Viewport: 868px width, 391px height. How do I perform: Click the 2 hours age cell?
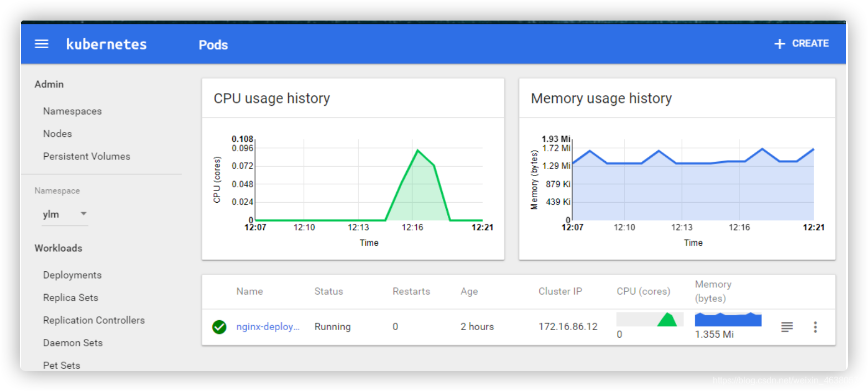click(477, 327)
